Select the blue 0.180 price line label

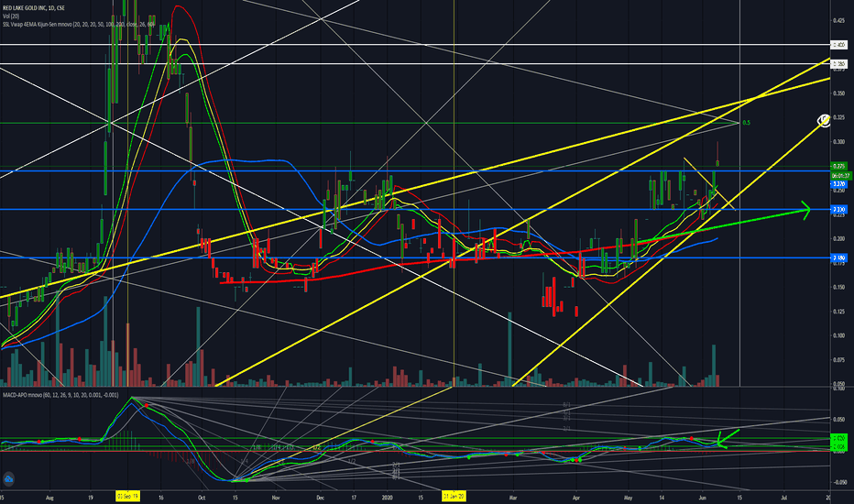tap(838, 257)
